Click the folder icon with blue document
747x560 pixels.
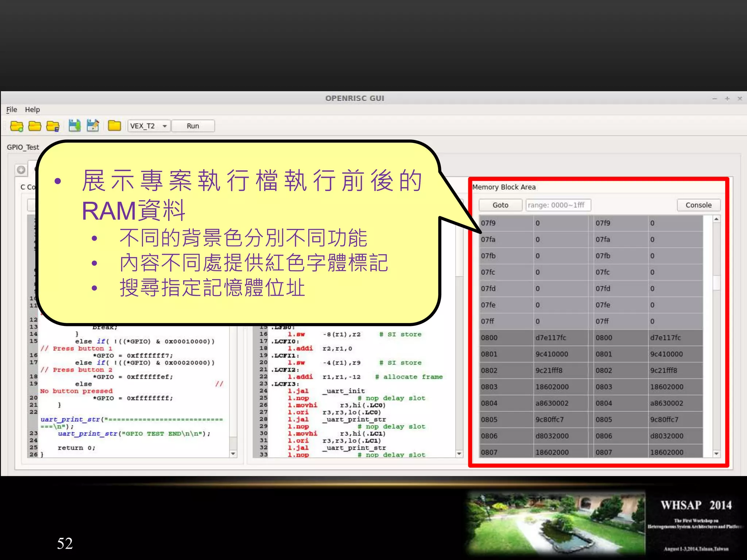tap(53, 126)
